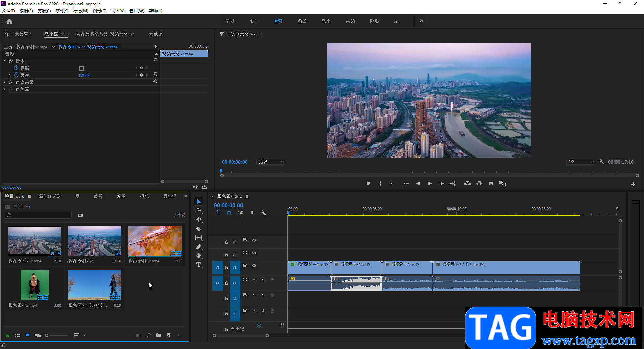
Task: Click the Export Frame camera icon
Action: [491, 184]
